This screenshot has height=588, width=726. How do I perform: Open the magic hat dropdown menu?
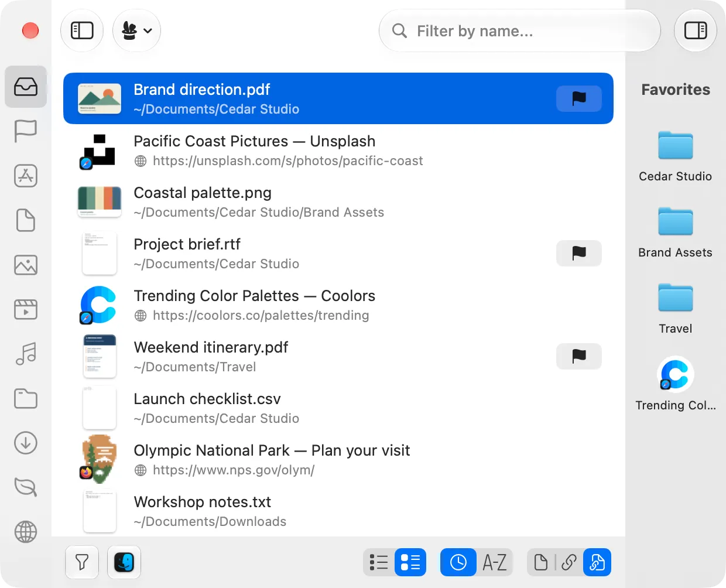[136, 30]
